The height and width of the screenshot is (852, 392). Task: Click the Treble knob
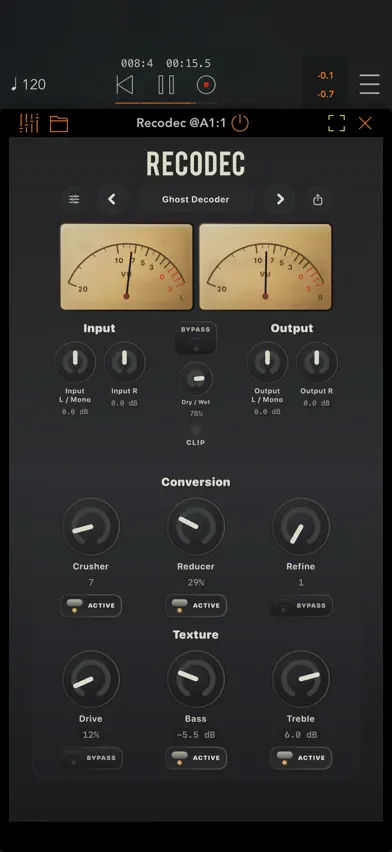[301, 679]
